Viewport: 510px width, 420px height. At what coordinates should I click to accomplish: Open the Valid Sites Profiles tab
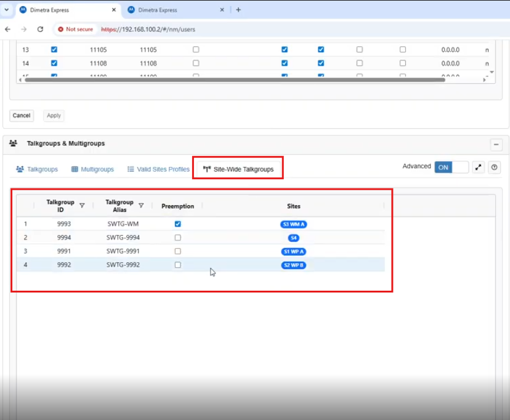pos(158,169)
